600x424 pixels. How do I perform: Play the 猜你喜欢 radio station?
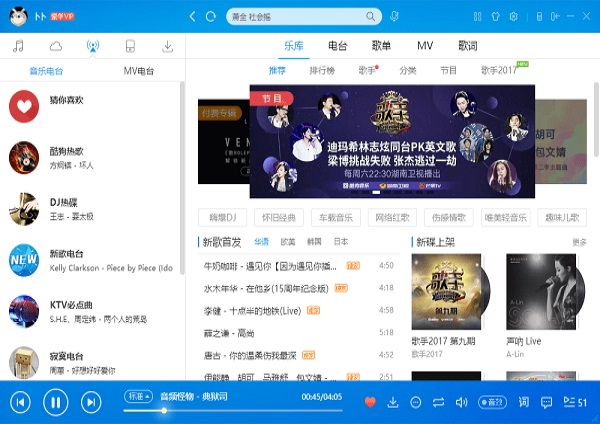click(x=24, y=106)
